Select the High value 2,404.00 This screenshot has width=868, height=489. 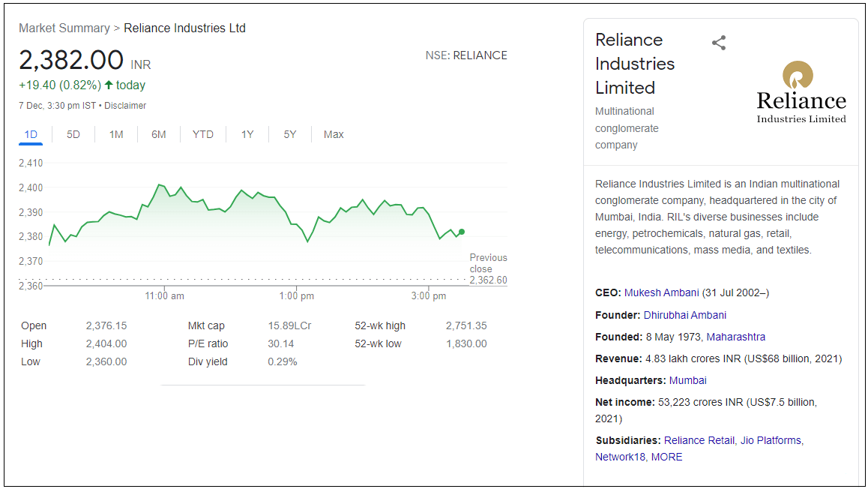pos(106,343)
